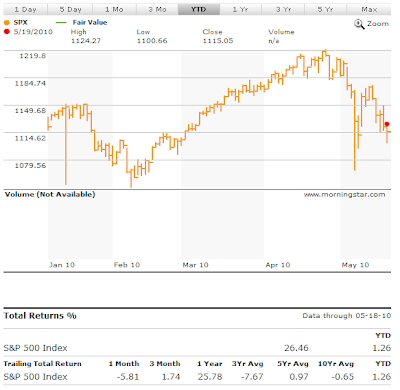Click the Mar 10 axis label
Viewport: 400px width, 390px height.
coord(195,265)
